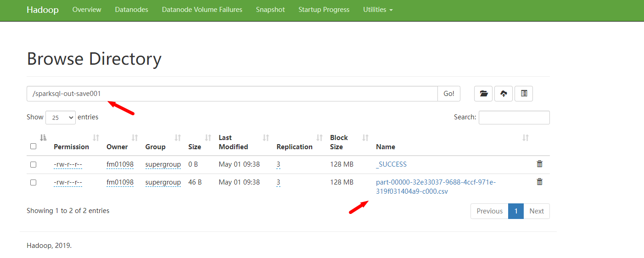Screen dimensions: 644x258
Task: Open the _SUCCESS file link
Action: (x=392, y=164)
